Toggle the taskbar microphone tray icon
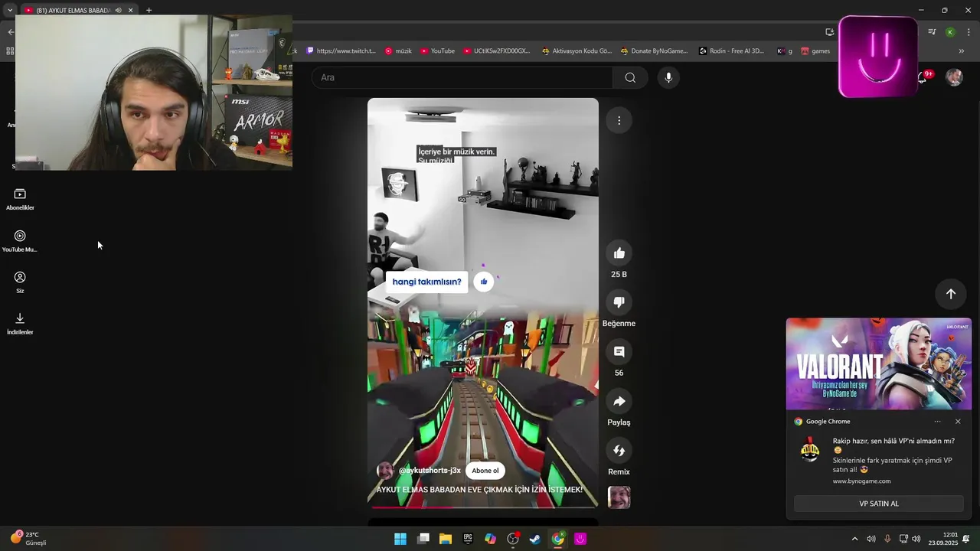This screenshot has width=980, height=551. click(887, 539)
